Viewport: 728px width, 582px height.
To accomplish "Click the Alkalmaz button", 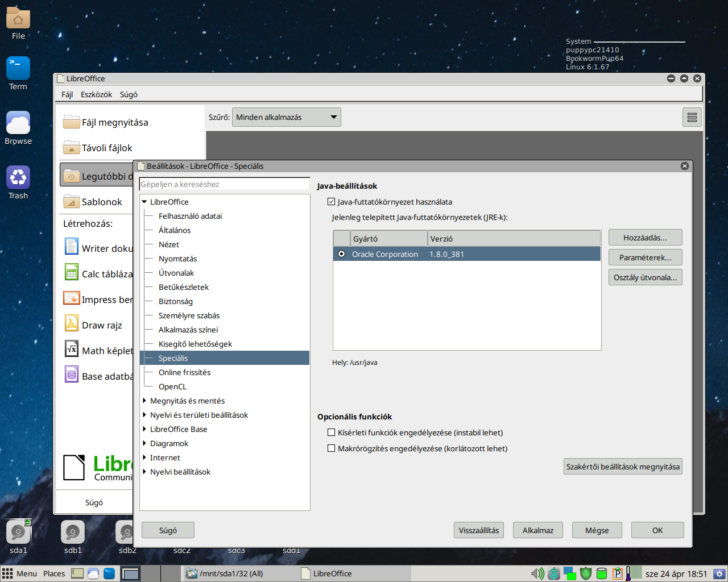I will coord(538,530).
